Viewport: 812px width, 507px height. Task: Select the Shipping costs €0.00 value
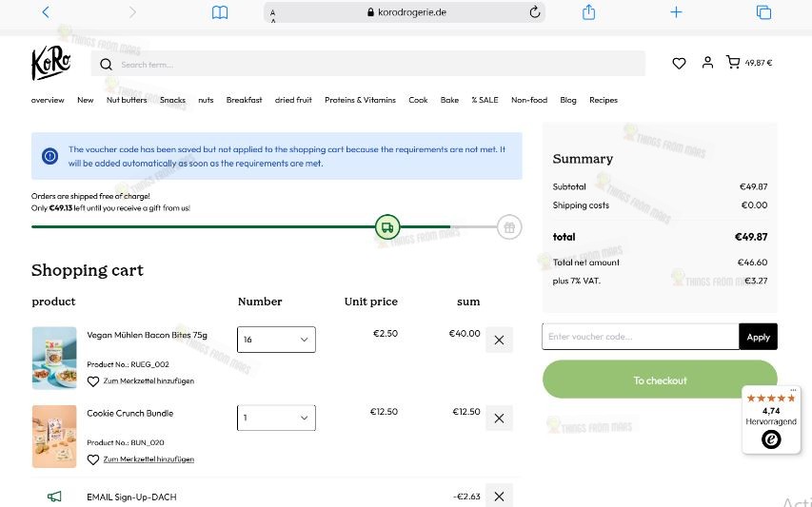point(754,205)
